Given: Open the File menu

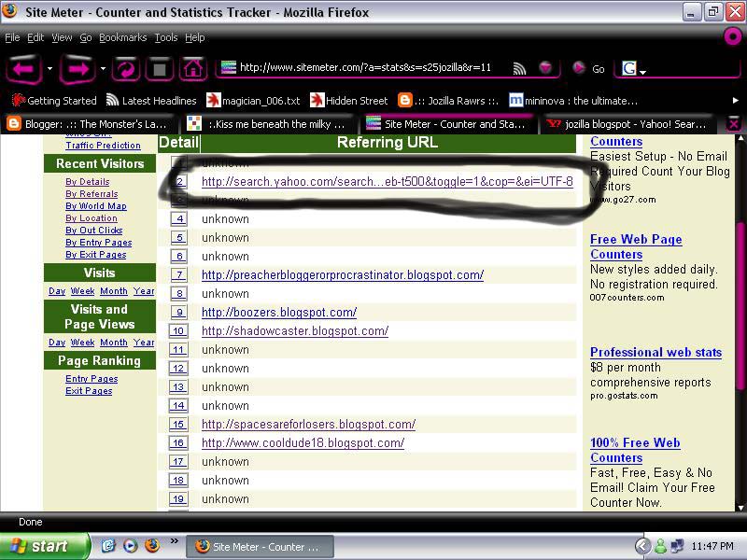Looking at the screenshot, I should point(12,37).
